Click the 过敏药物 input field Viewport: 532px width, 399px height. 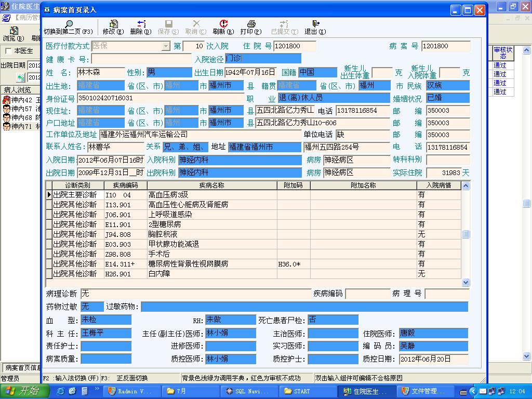[x=304, y=307]
